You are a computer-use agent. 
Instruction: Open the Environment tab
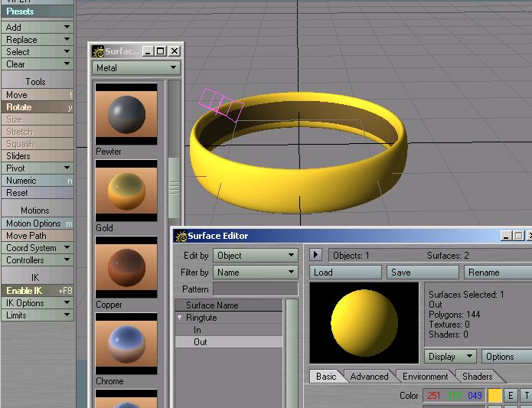click(426, 377)
